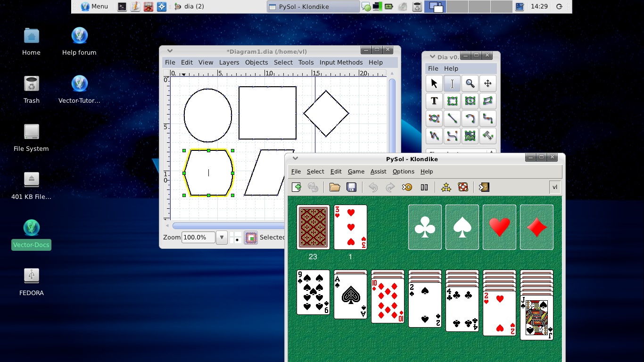644x362 pixels.
Task: Pause the game in PySol toolbar
Action: click(424, 187)
